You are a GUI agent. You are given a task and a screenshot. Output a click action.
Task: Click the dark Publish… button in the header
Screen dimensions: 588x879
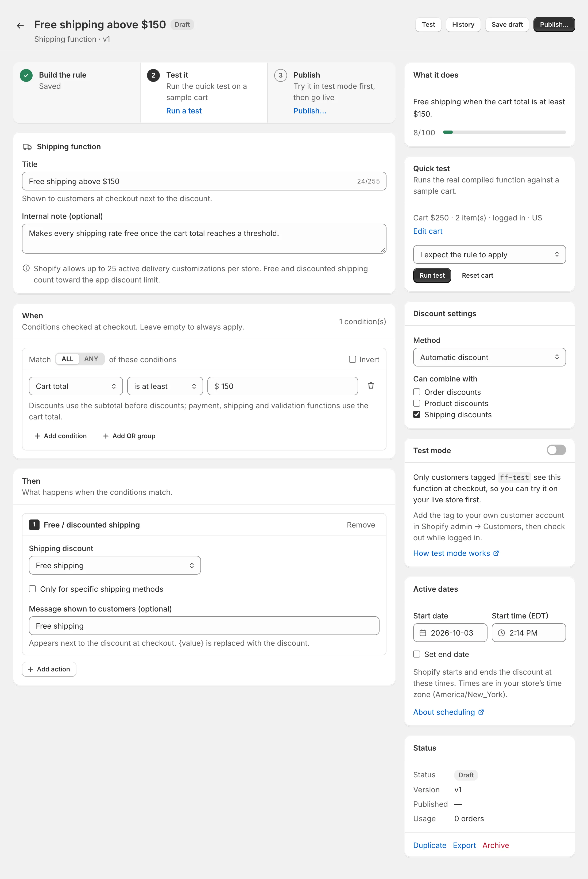pyautogui.click(x=554, y=25)
